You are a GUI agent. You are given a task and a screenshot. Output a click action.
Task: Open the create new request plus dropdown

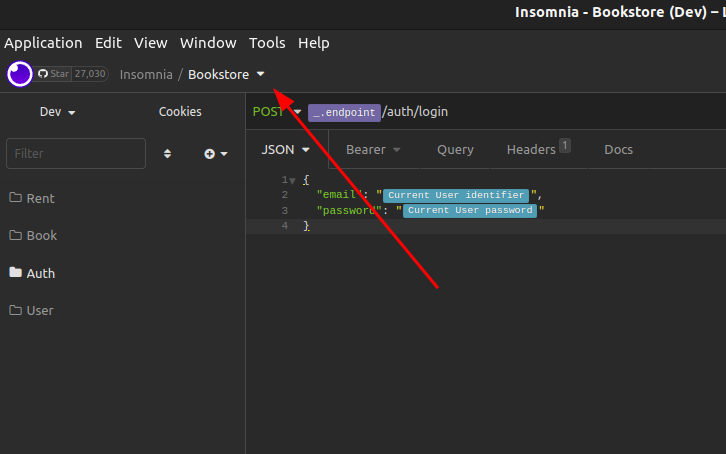216,154
